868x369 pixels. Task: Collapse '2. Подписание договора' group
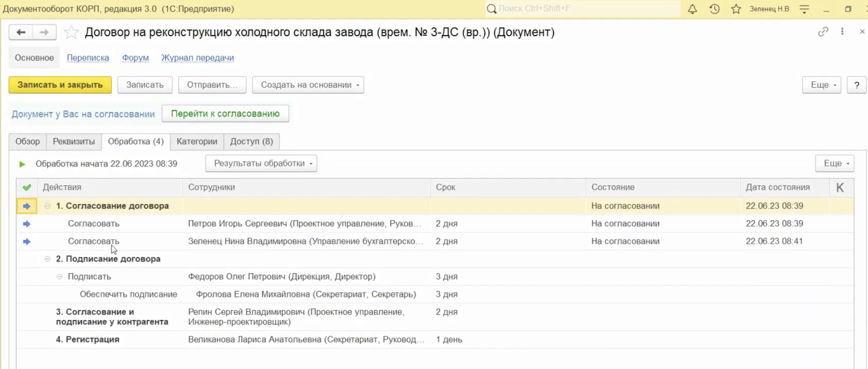48,259
